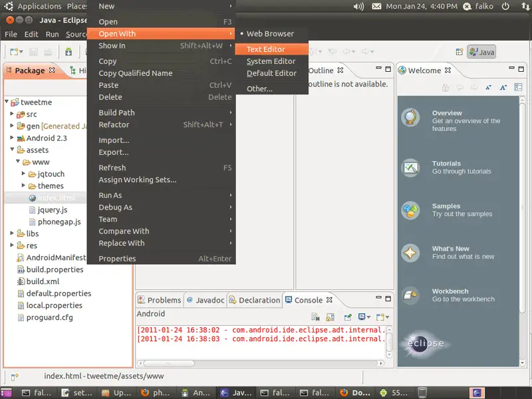Viewport: 532px width, 399px height.
Task: Expand the gen folder arrow
Action: [x=12, y=126]
